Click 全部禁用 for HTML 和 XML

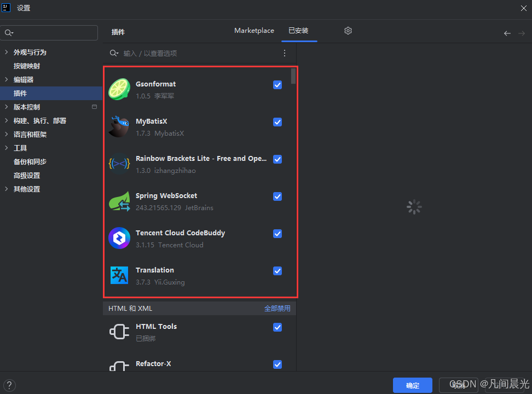[277, 309]
